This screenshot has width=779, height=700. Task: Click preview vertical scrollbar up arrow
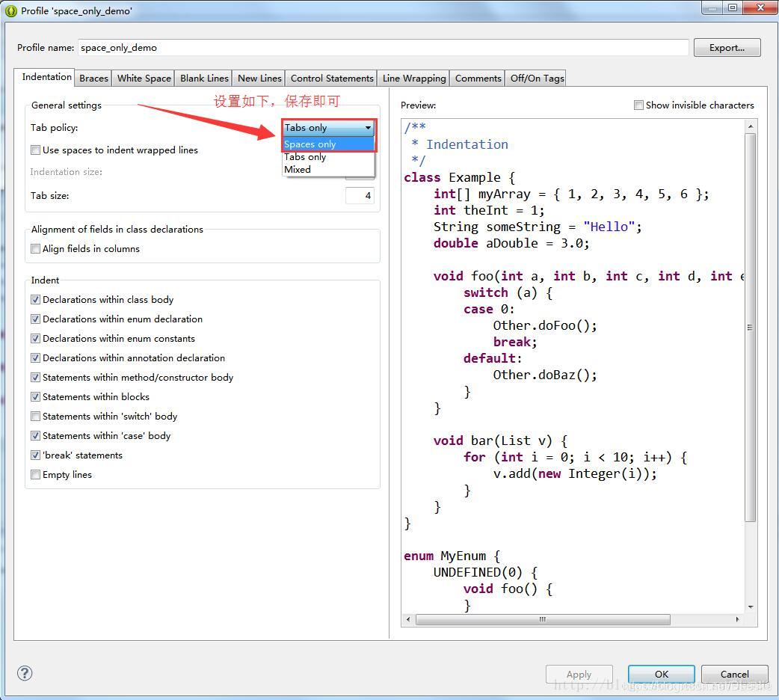coord(751,127)
